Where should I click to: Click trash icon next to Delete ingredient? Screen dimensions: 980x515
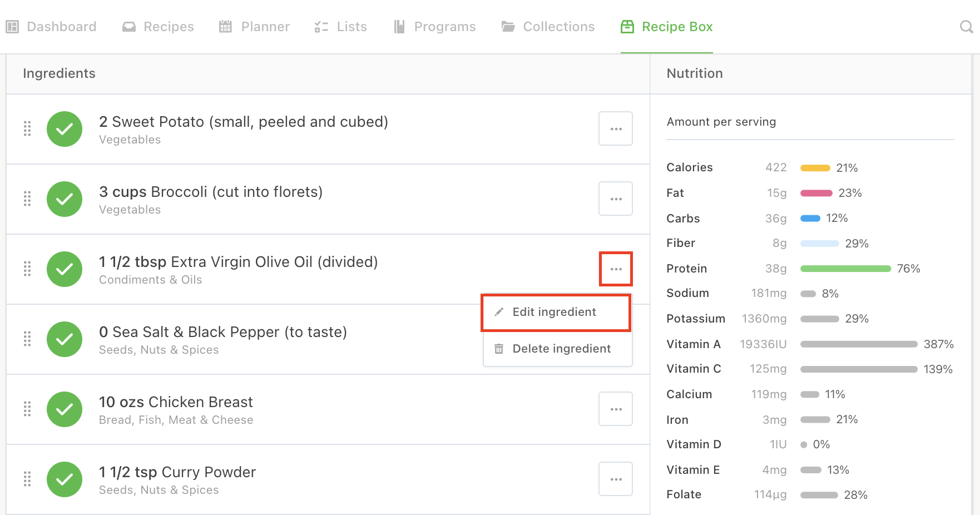pos(499,349)
